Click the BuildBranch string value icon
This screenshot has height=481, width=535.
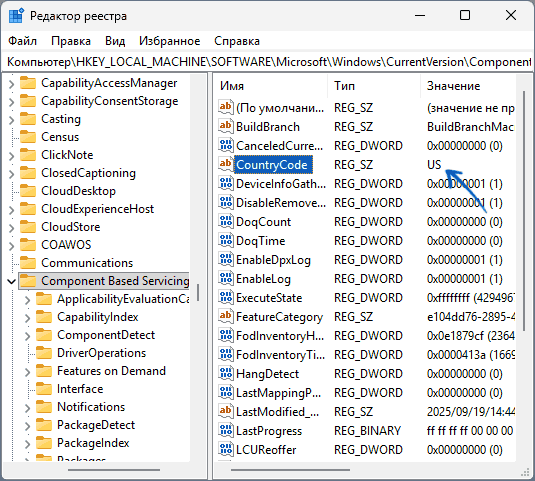click(x=226, y=127)
